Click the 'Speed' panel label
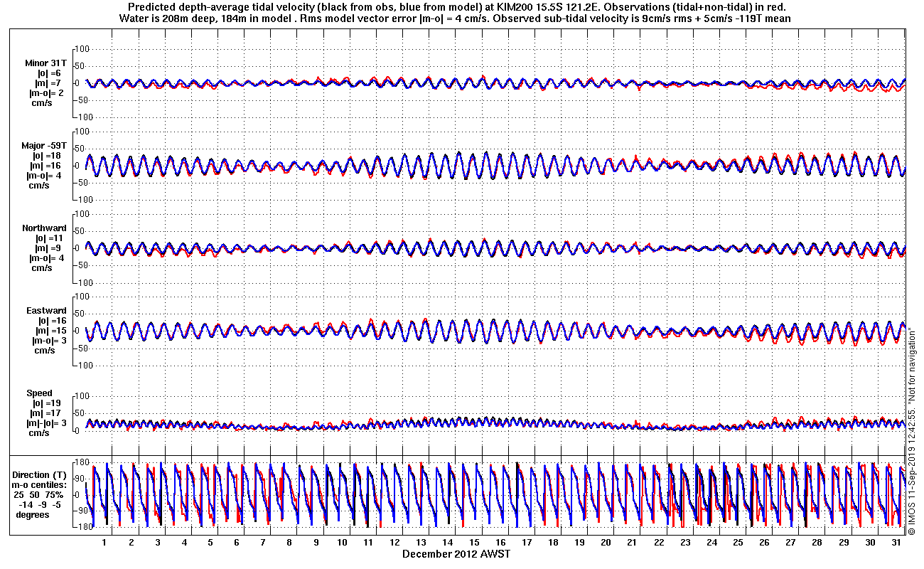The width and height of the screenshot is (924, 569). pyautogui.click(x=39, y=393)
